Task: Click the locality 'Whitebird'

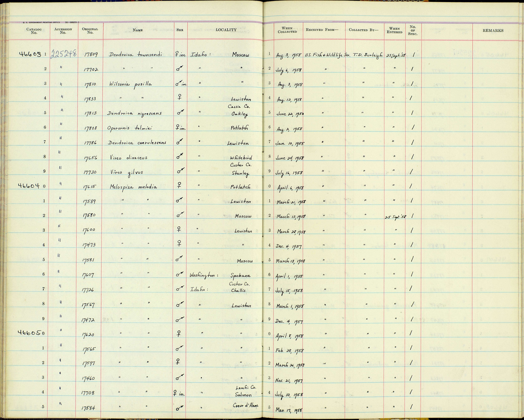Action: pyautogui.click(x=241, y=157)
